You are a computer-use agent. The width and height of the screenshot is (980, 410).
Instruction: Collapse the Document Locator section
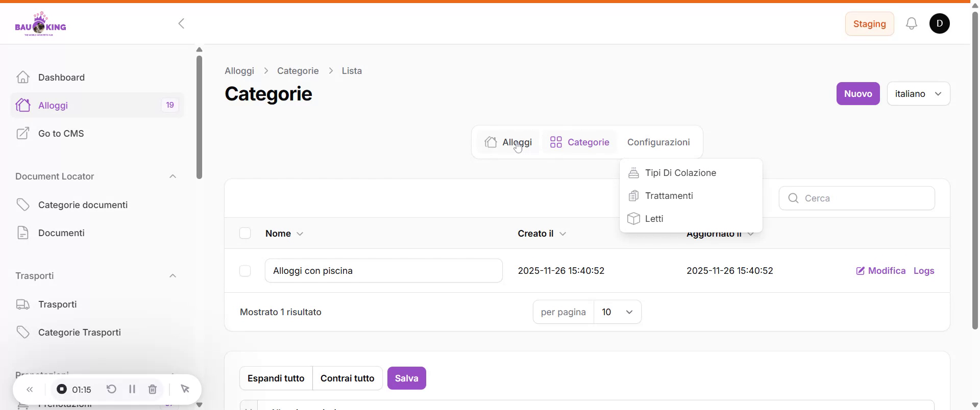[x=173, y=176]
